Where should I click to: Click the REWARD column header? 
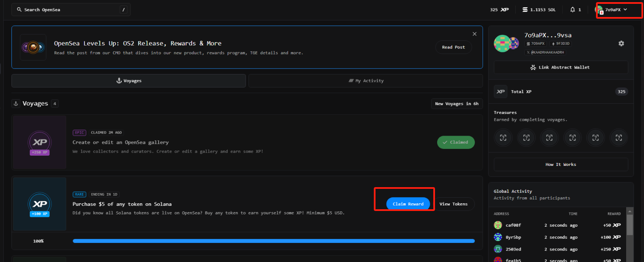(x=614, y=214)
